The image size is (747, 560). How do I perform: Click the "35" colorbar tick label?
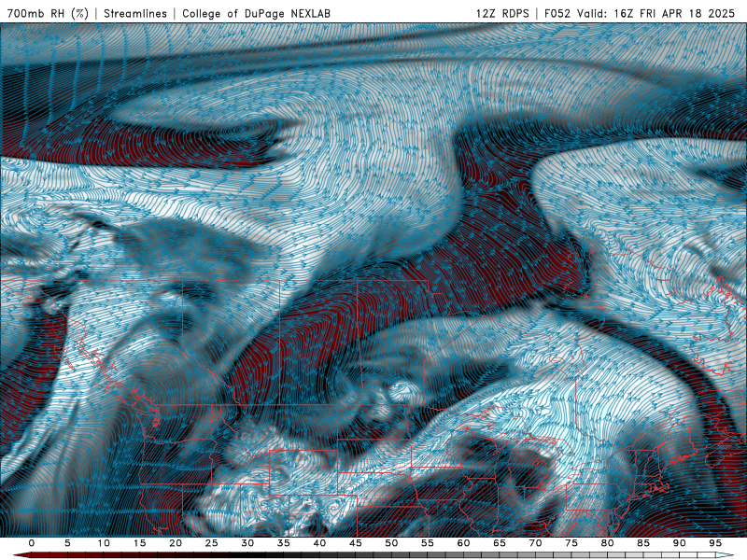pos(284,543)
